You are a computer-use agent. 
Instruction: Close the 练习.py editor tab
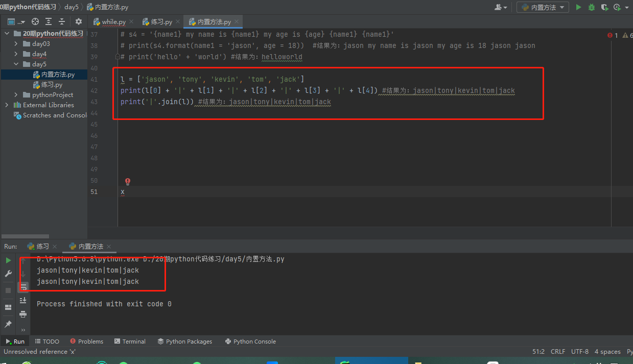click(x=178, y=22)
